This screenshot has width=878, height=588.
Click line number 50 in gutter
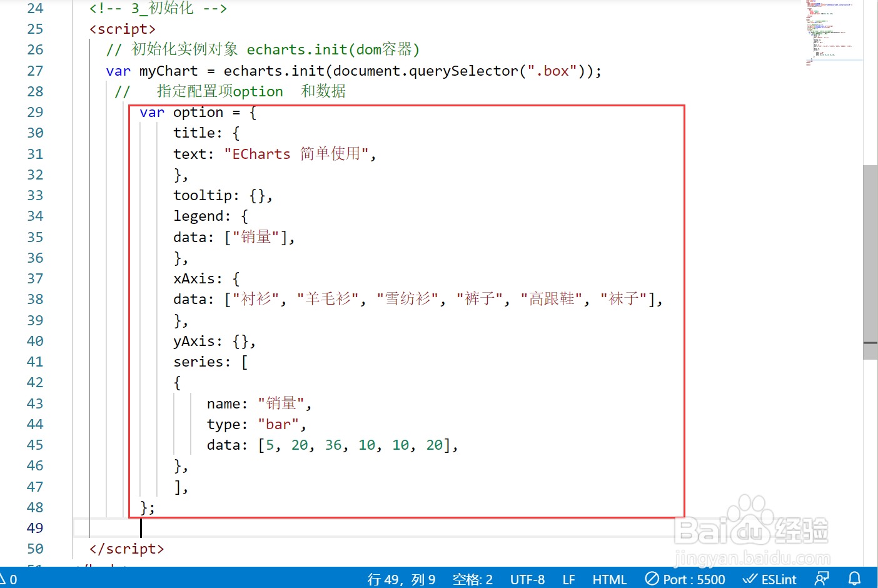(x=35, y=549)
